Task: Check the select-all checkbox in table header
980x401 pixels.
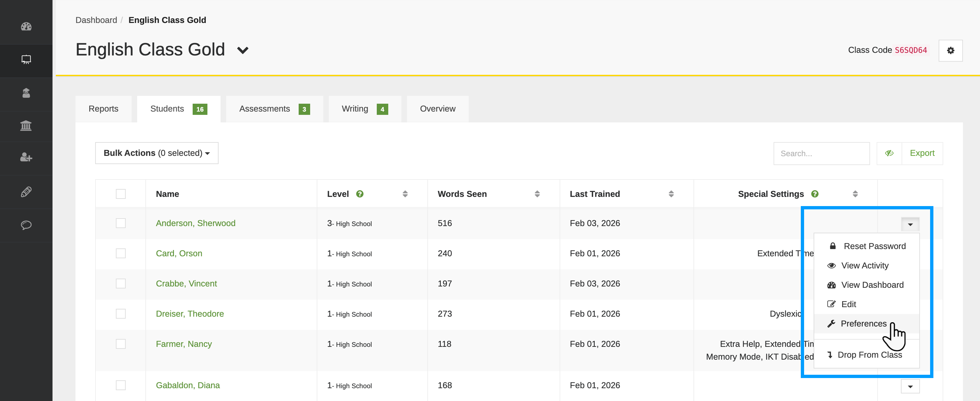Action: [x=120, y=194]
